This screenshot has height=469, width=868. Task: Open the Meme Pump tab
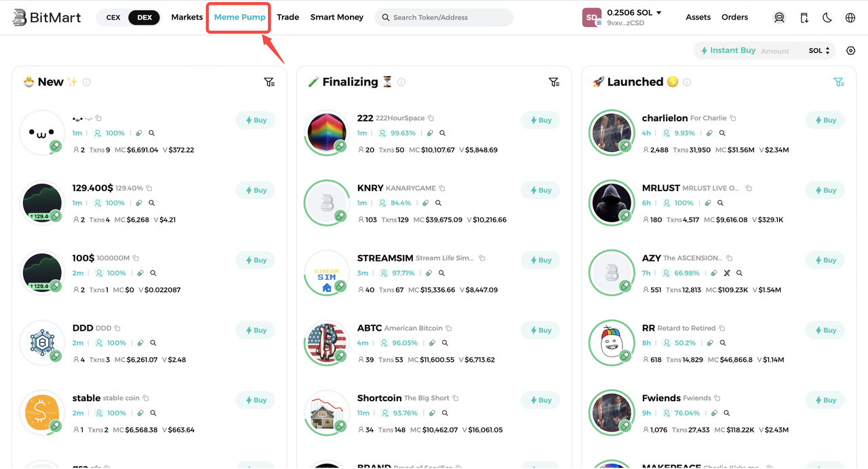(x=240, y=17)
